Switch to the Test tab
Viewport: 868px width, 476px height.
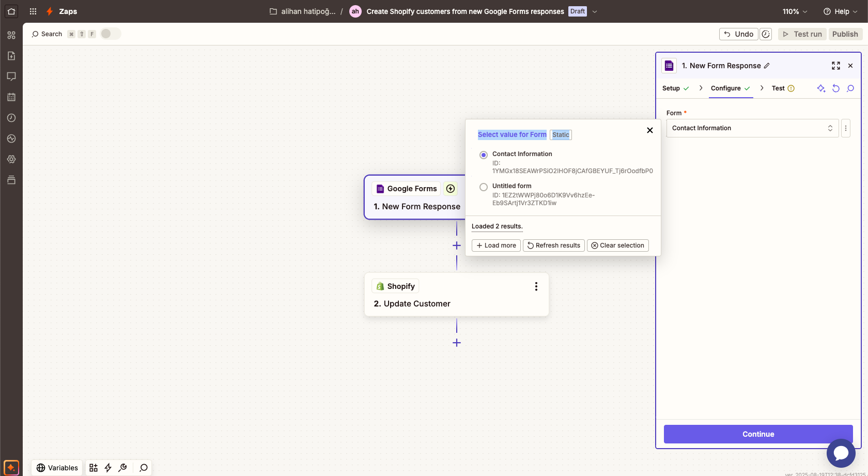click(778, 88)
